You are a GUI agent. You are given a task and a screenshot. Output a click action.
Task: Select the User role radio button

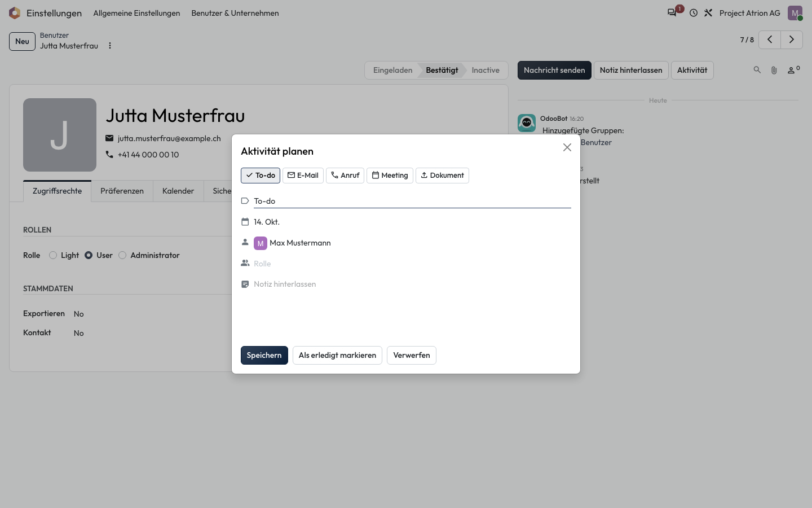click(89, 255)
